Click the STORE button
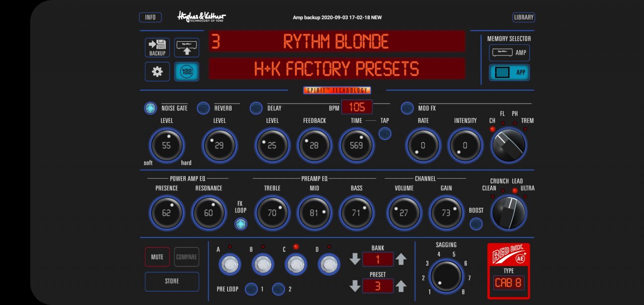Screen dimensions: 644x305 [172, 281]
